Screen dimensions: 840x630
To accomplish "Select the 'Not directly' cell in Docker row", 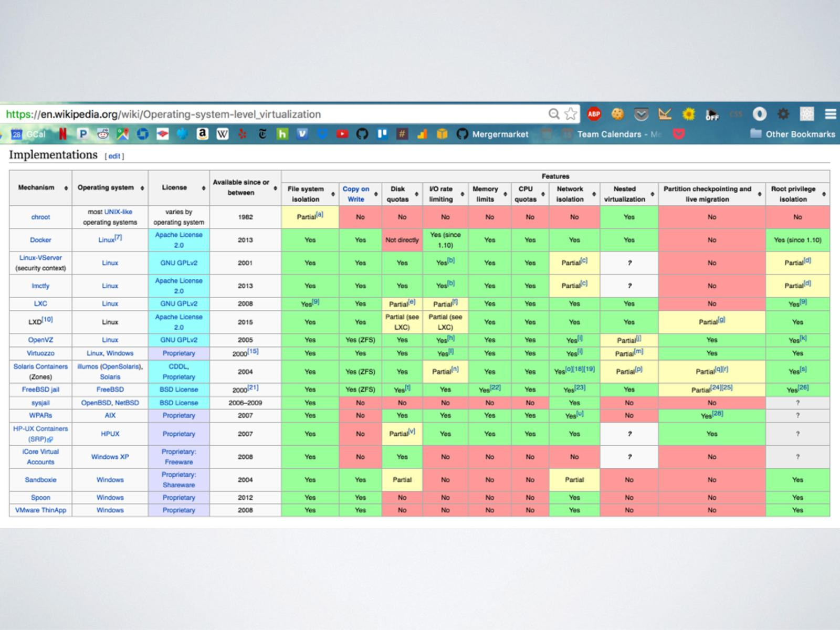I will (402, 240).
